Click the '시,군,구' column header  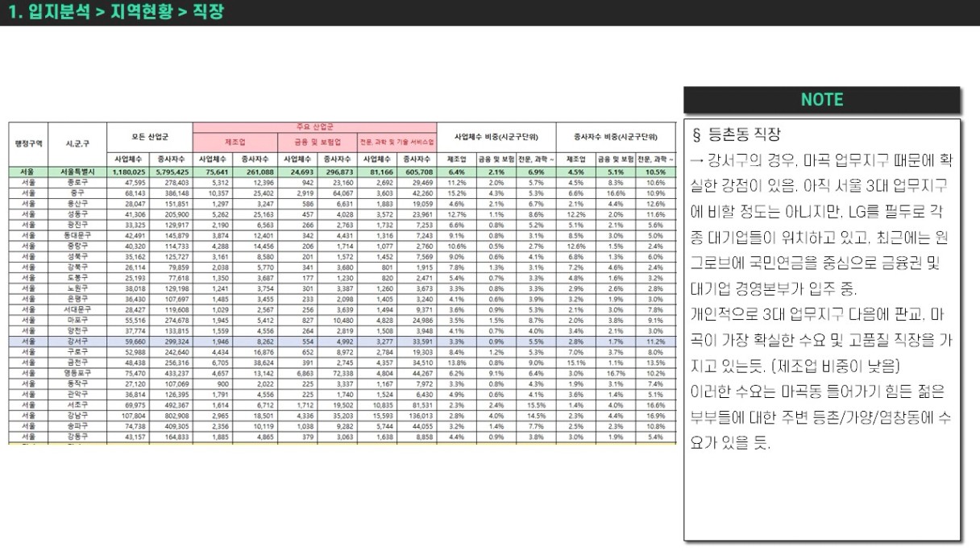(78, 143)
